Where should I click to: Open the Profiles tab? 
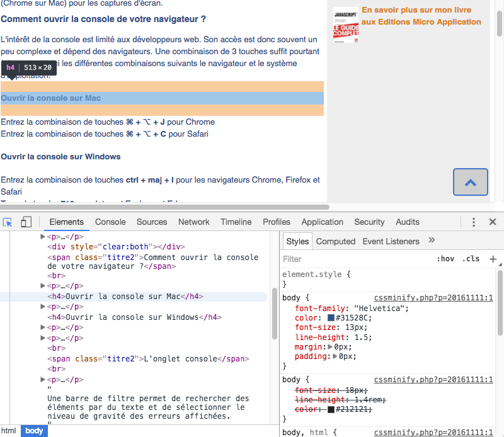(277, 222)
